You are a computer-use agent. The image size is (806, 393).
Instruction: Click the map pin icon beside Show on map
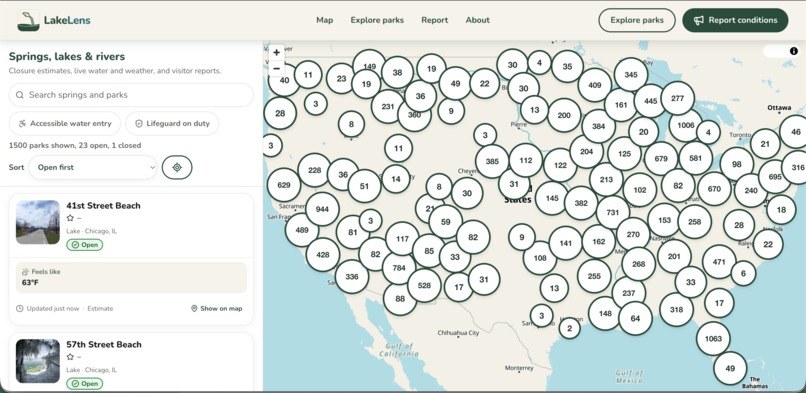click(194, 309)
